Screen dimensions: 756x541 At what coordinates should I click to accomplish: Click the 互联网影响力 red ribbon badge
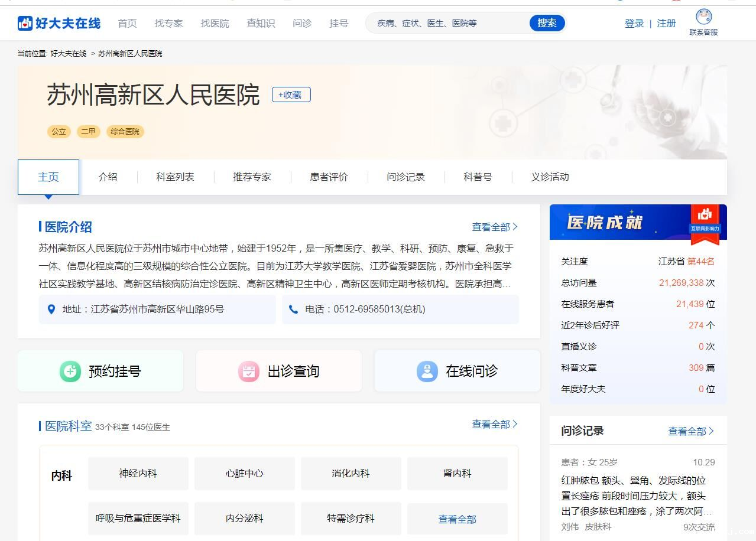tap(705, 223)
